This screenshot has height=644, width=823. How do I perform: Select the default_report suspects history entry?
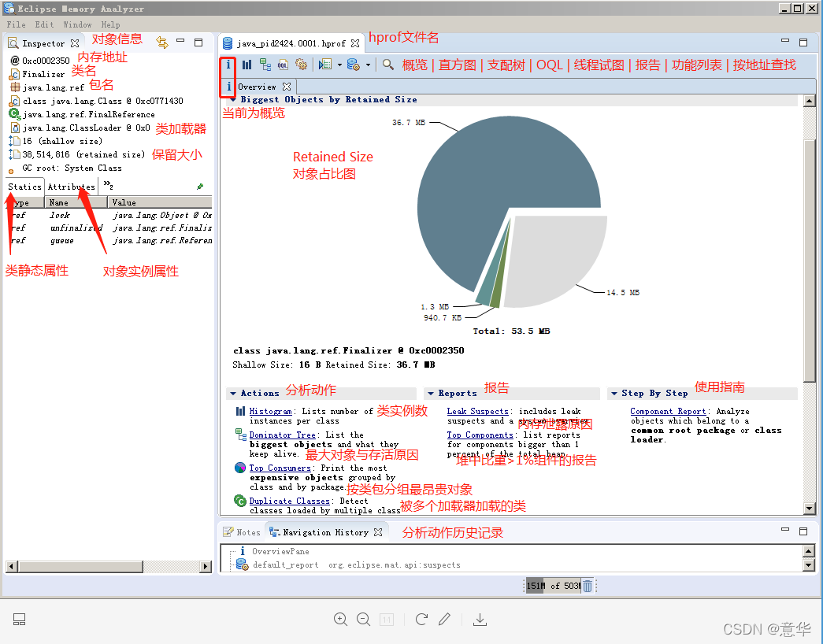pyautogui.click(x=349, y=564)
